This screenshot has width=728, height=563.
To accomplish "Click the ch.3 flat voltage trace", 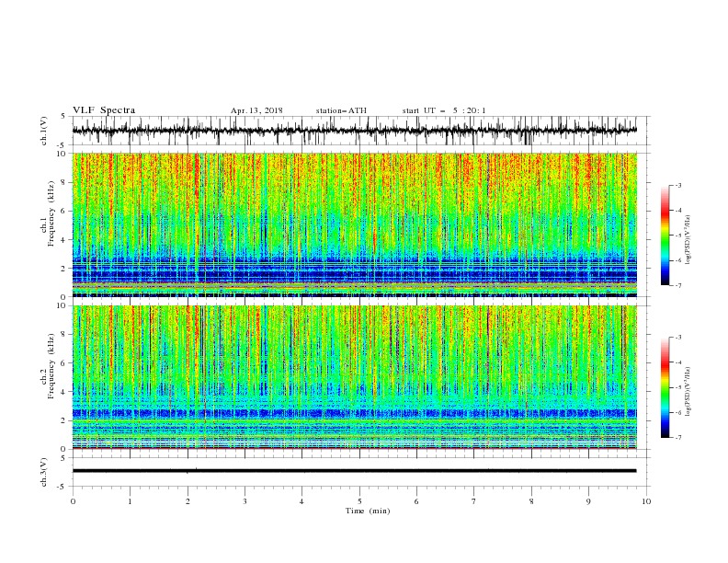I will click(x=354, y=471).
